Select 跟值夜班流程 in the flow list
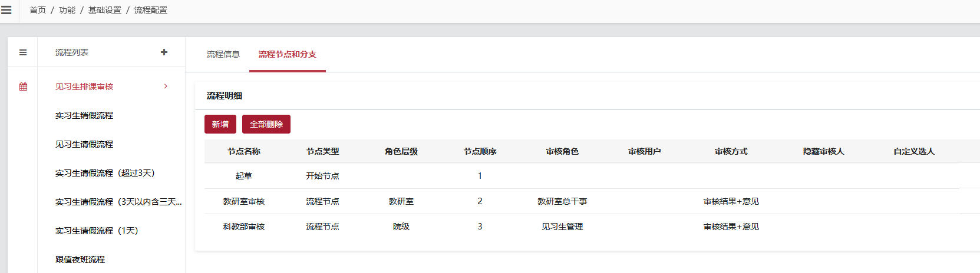The height and width of the screenshot is (273, 980). tap(80, 259)
